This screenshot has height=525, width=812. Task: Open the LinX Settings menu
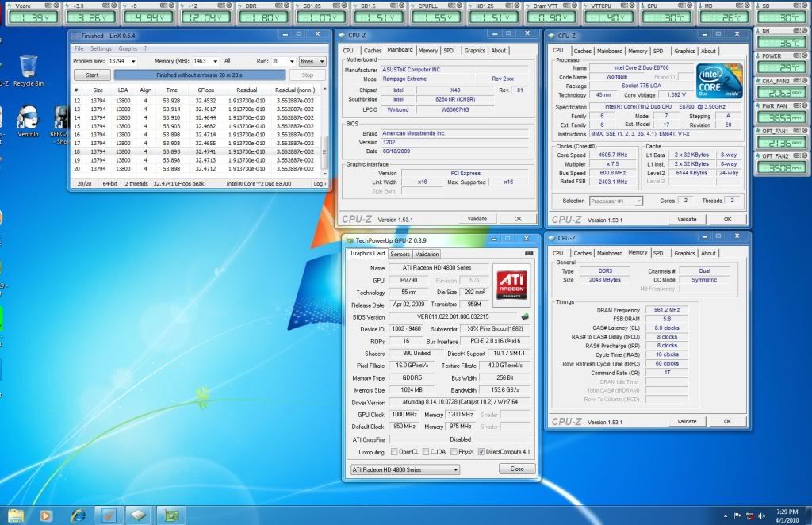(x=101, y=48)
